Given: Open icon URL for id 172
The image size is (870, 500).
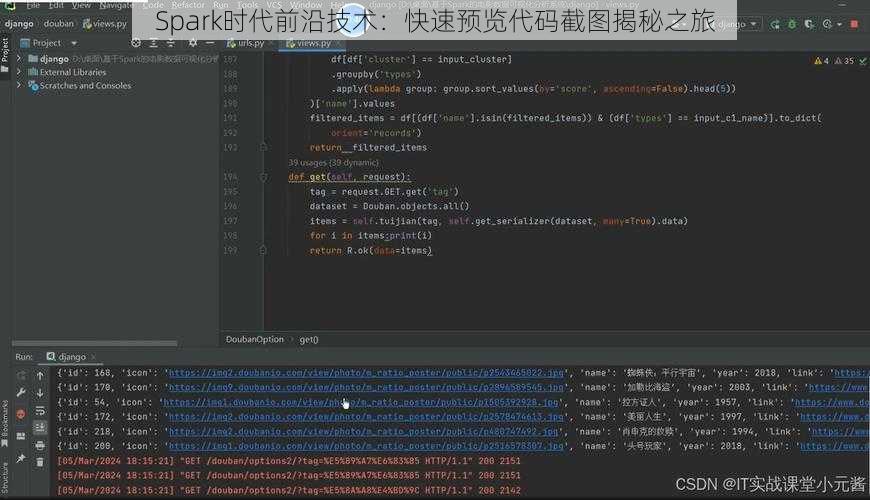Looking at the screenshot, I should [x=366, y=417].
